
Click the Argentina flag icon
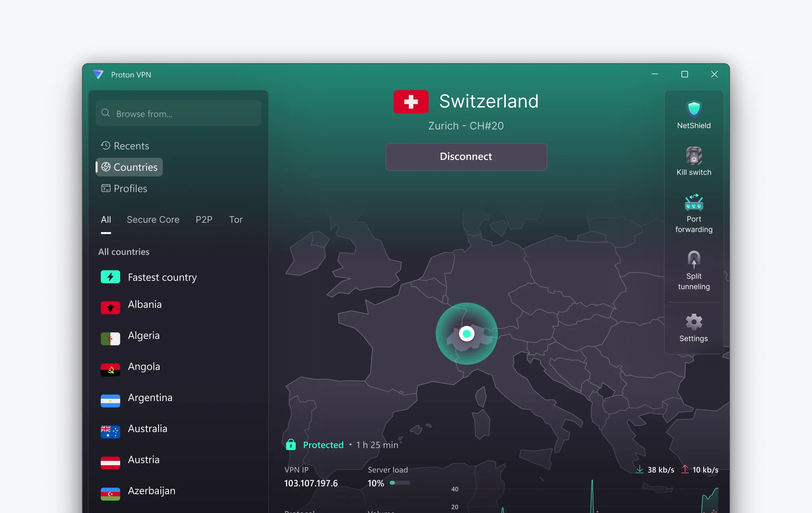click(110, 401)
